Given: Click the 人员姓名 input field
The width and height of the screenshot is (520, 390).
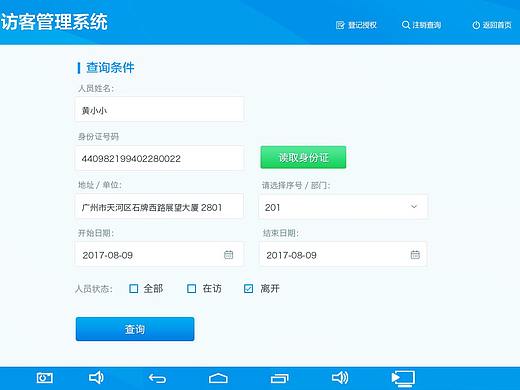Looking at the screenshot, I should [159, 110].
